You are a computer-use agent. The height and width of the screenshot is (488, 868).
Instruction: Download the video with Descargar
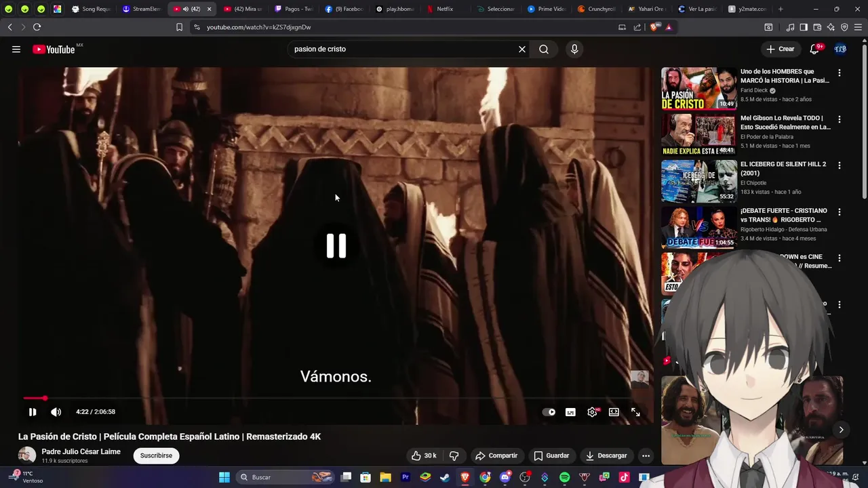[606, 455]
